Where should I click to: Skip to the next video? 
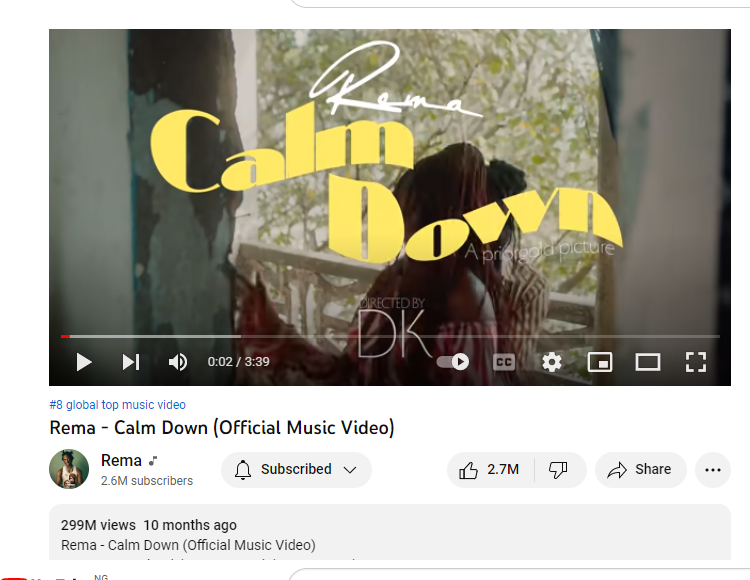[x=131, y=362]
